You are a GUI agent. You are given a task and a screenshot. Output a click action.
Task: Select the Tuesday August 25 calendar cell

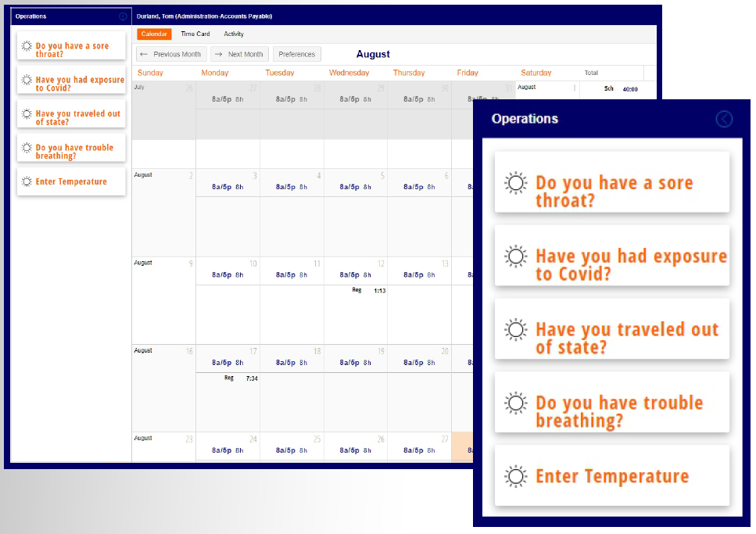(292, 448)
